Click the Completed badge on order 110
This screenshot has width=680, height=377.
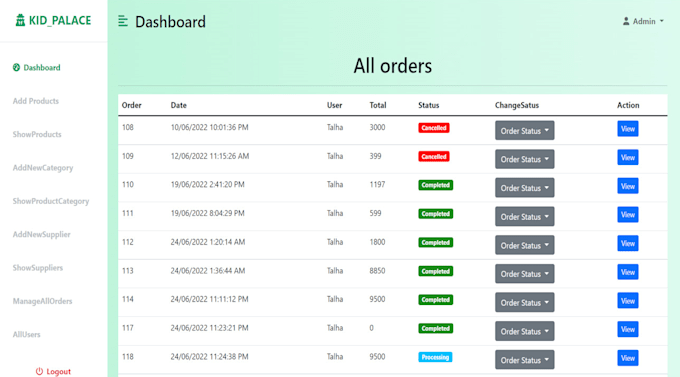coord(435,185)
